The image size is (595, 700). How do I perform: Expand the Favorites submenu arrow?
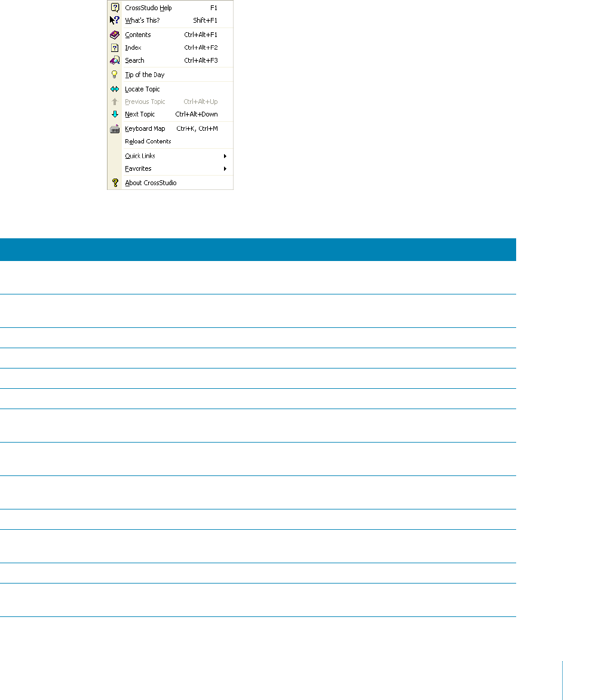click(225, 169)
